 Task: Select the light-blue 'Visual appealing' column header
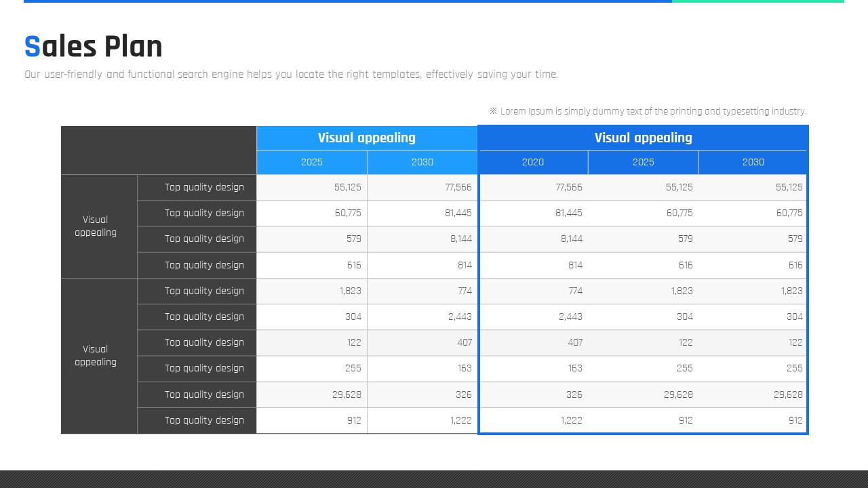pos(367,138)
